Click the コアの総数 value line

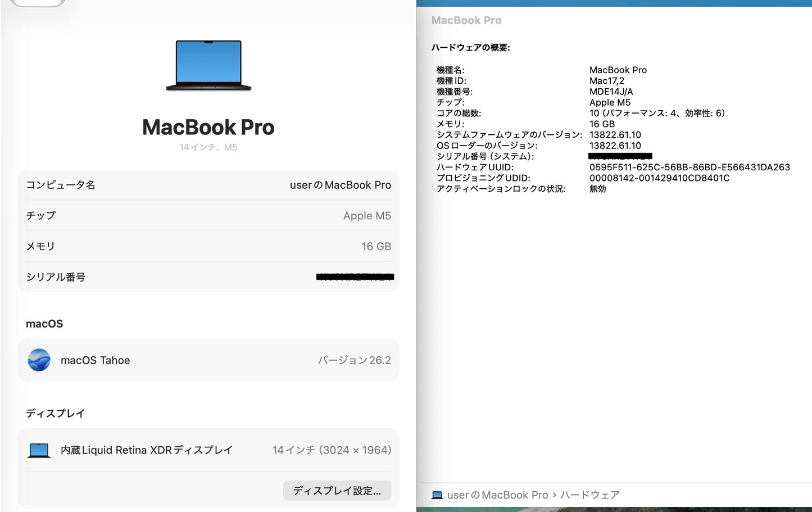(x=657, y=113)
